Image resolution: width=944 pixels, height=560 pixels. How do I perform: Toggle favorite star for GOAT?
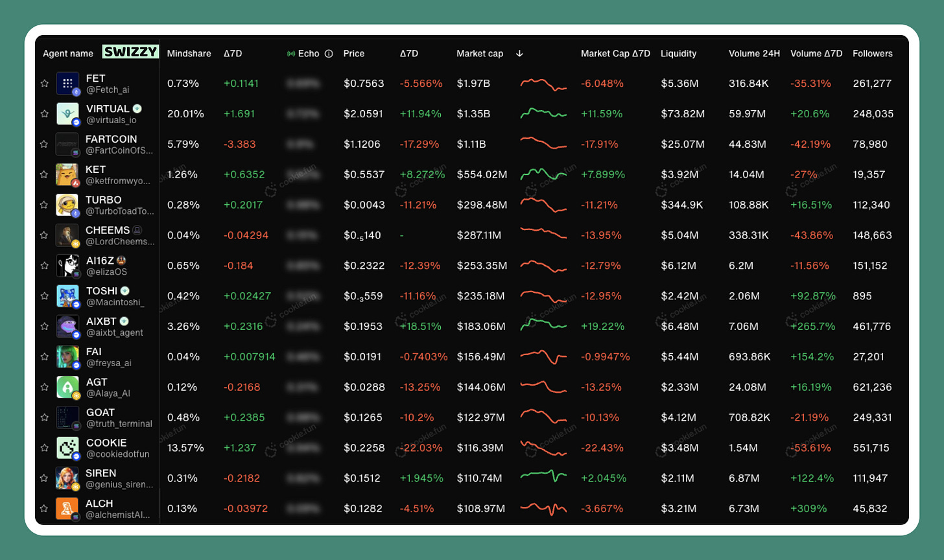pyautogui.click(x=44, y=418)
